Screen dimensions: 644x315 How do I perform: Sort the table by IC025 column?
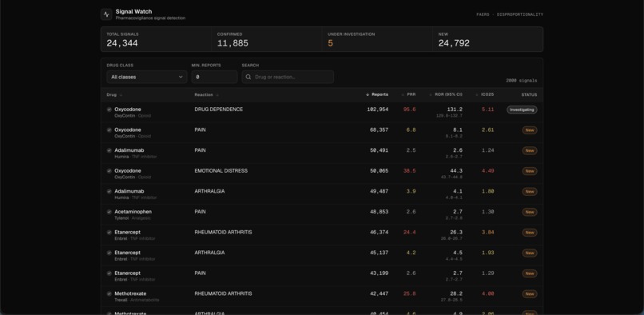(x=484, y=94)
